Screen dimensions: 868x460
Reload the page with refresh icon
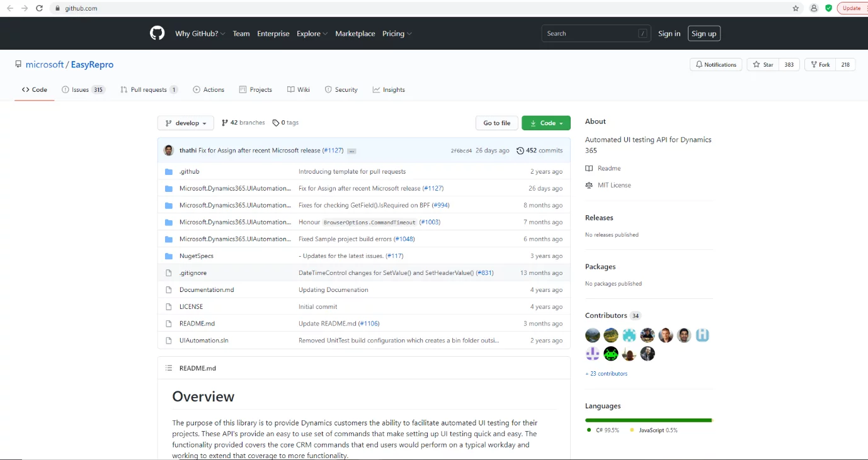point(40,8)
